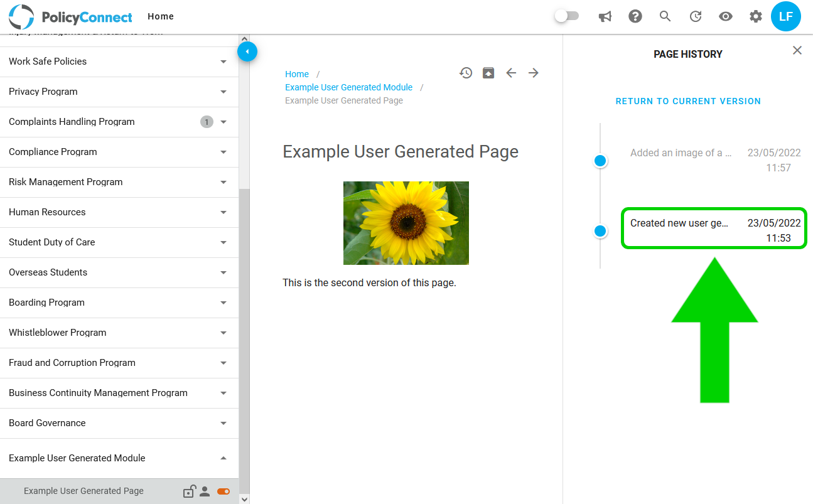
Task: Select the Home menu item in the header
Action: point(161,16)
